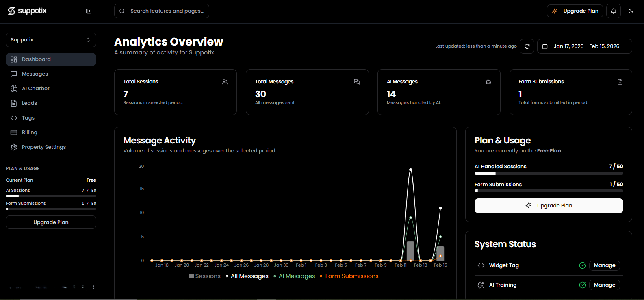The height and width of the screenshot is (300, 644).
Task: Go to Dashboard in the sidebar
Action: tap(51, 59)
